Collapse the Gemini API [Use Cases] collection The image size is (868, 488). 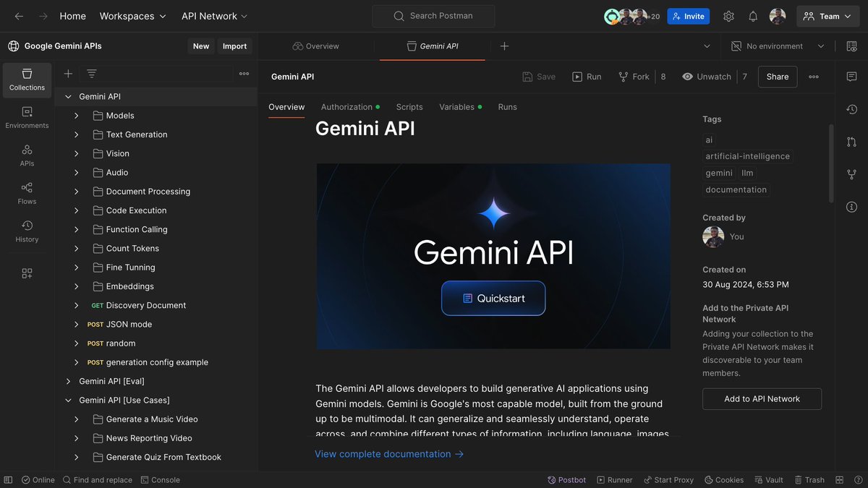coord(69,400)
